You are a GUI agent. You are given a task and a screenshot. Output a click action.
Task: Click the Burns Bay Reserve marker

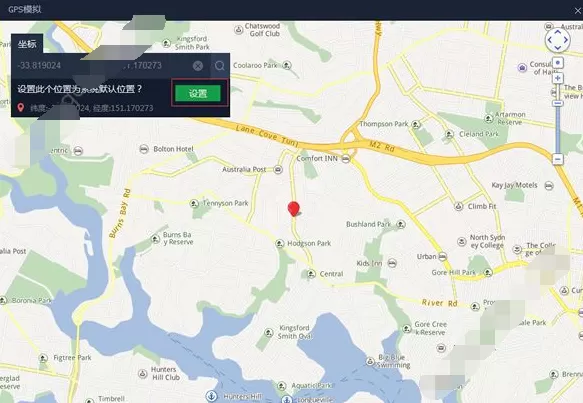point(155,239)
